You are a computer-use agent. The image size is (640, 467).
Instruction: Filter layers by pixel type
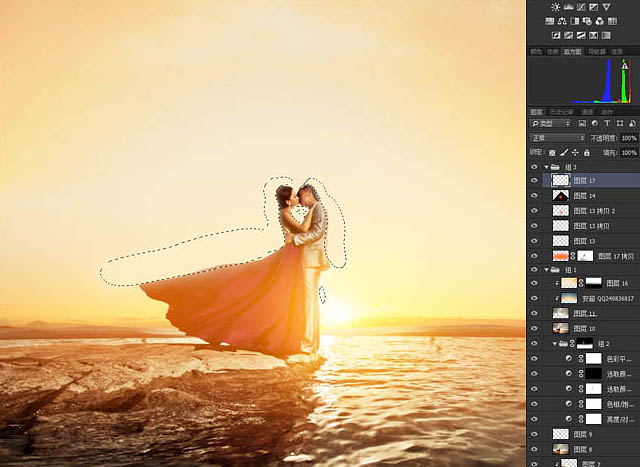582,123
